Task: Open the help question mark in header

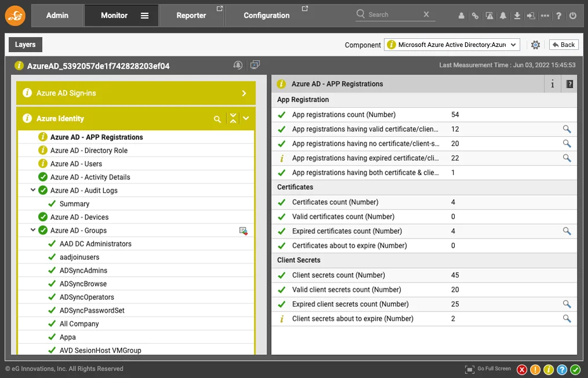Action: (559, 16)
